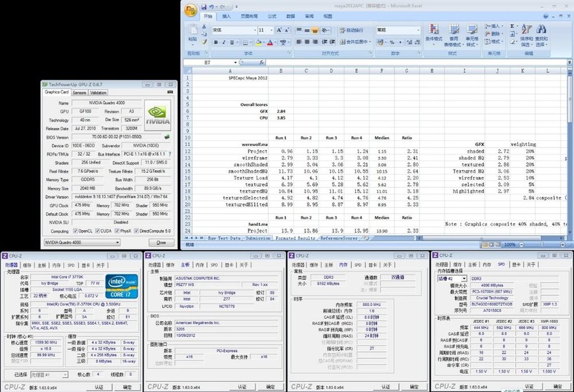Toggle Bold formatting in Excel
Screen dimensions: 574x392
point(216,42)
